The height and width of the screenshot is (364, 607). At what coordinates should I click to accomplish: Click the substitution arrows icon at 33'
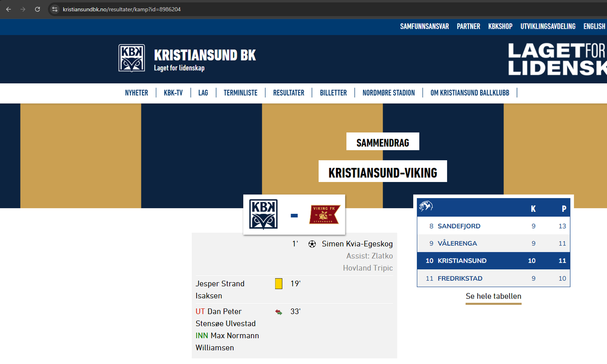point(279,312)
